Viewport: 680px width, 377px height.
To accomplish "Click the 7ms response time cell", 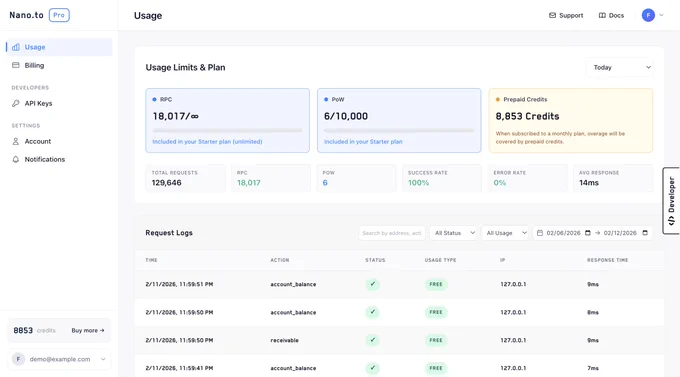I will tap(593, 368).
